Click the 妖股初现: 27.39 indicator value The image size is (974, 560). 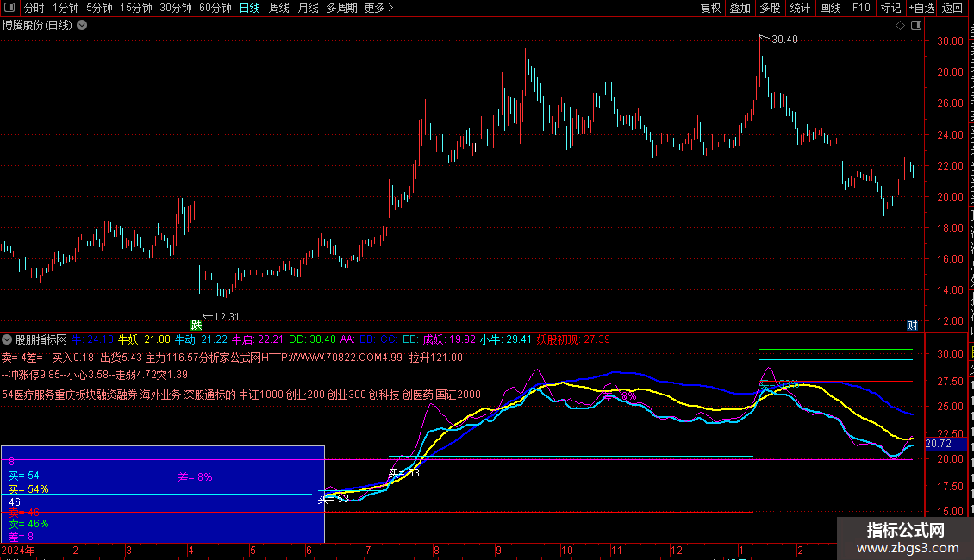pos(573,339)
